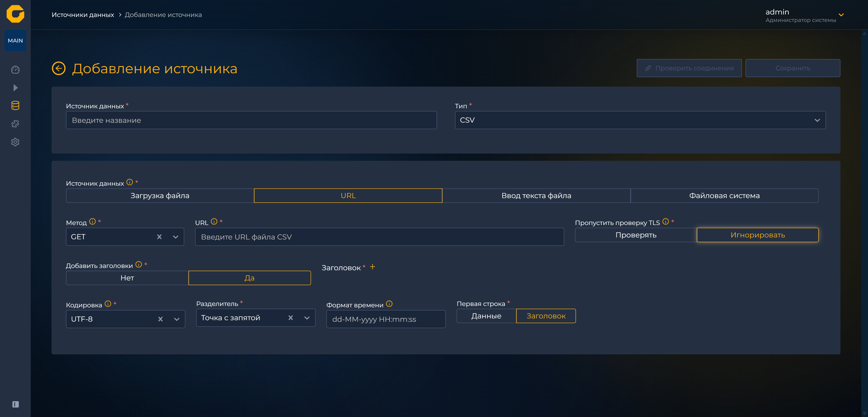Screen dimensions: 868x417
Task: Open the puzzle-piece plugins sidebar icon
Action: pyautogui.click(x=15, y=124)
